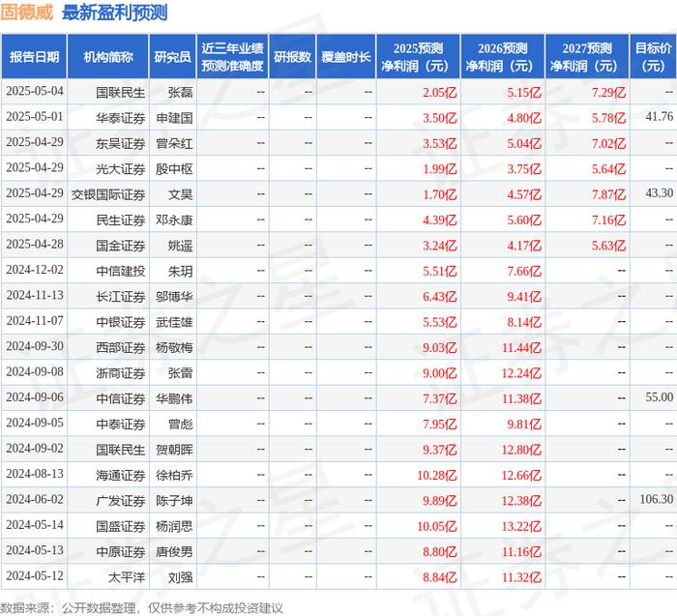Click institution 东吴证券

click(121, 143)
